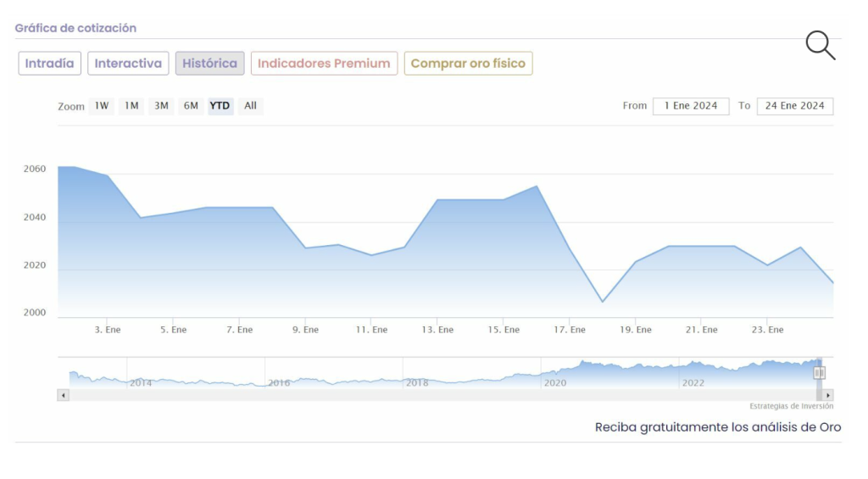Open Indicadores Premium

coord(324,64)
